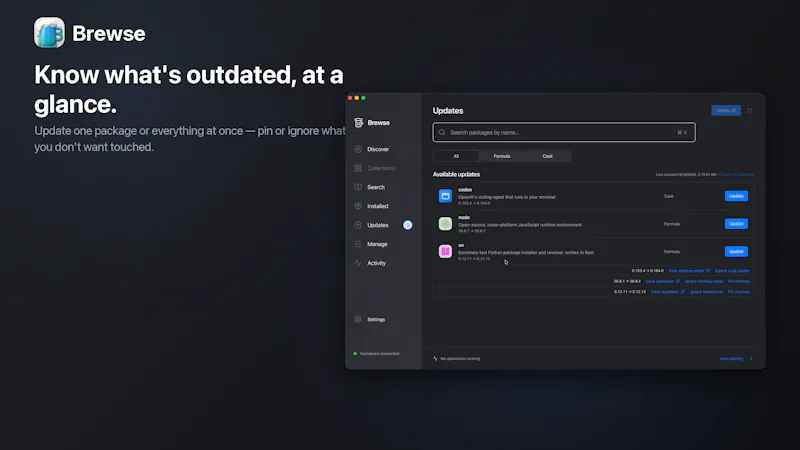Open Updates via its circular arrow icon
This screenshot has width=800, height=450.
[358, 225]
